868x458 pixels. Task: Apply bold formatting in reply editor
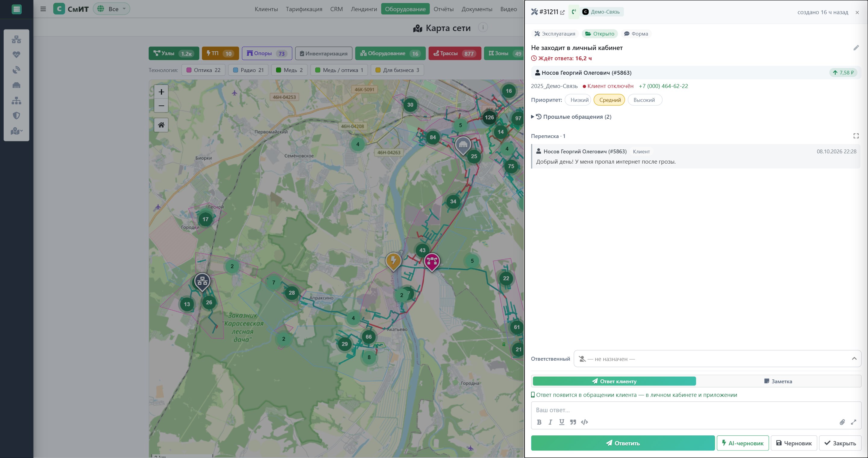pos(539,422)
